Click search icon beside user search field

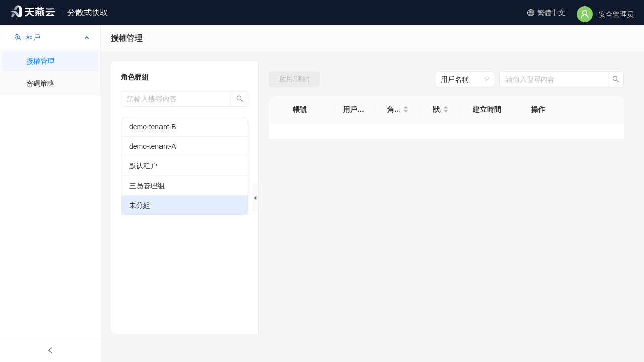616,79
